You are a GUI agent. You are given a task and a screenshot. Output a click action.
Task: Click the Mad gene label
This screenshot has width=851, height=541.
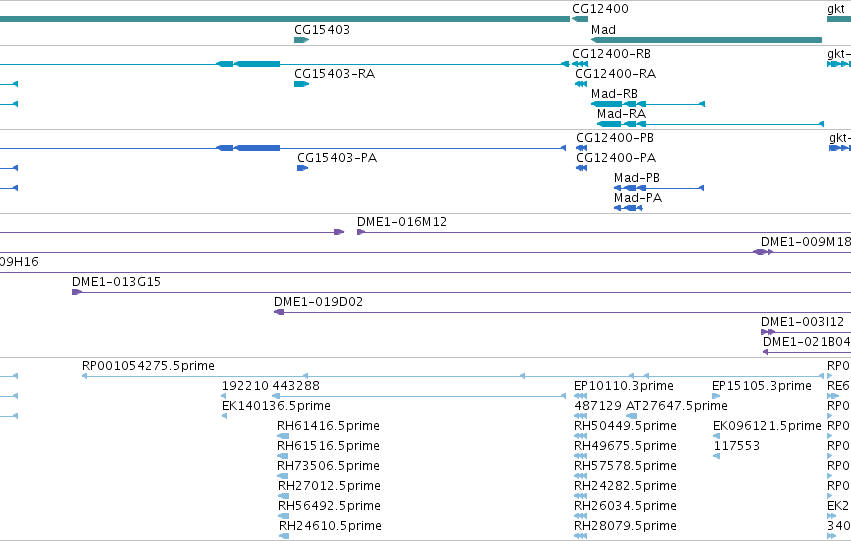[603, 30]
